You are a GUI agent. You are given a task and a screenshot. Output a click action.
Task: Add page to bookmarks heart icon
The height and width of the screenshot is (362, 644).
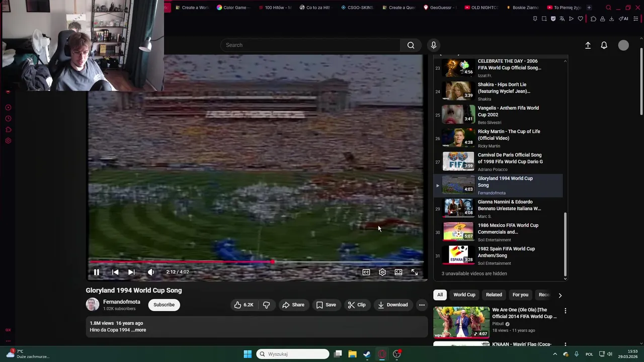(580, 19)
